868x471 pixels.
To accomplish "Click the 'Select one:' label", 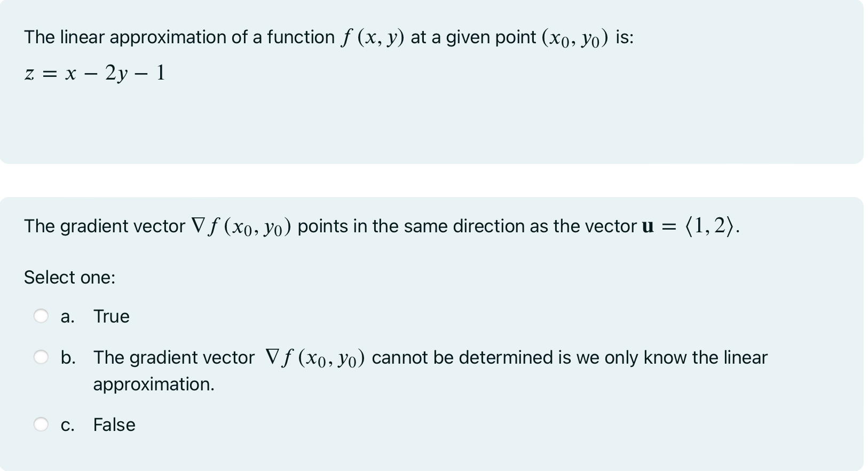I will 70,277.
